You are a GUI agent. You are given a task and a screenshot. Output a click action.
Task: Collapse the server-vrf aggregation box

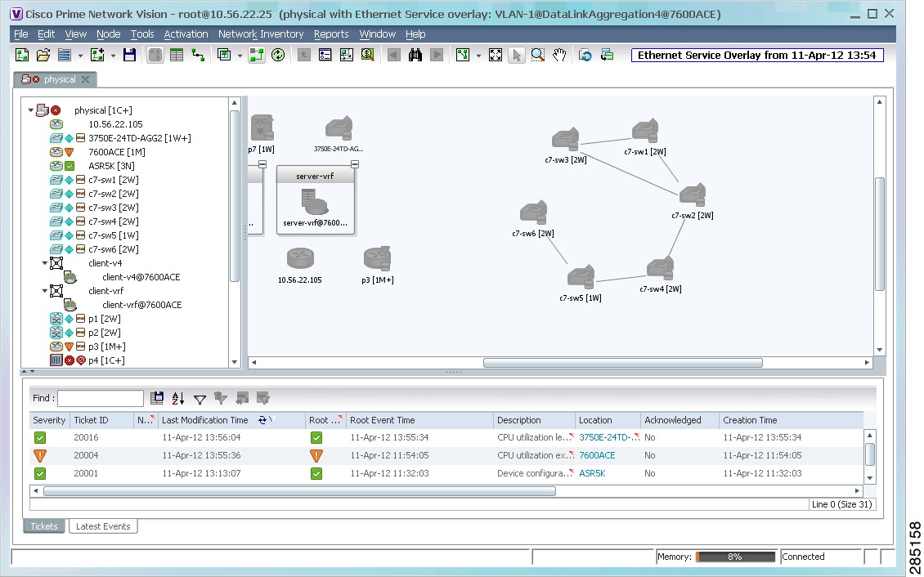tap(355, 164)
